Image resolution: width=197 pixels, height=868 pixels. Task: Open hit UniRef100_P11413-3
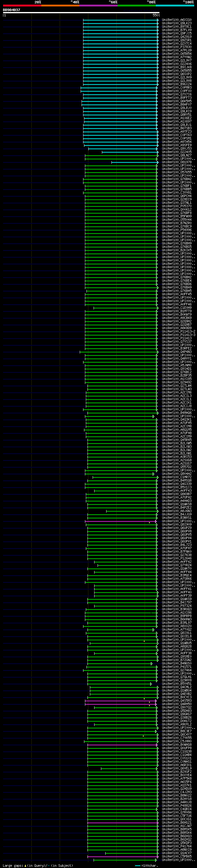pyautogui.click(x=179, y=335)
